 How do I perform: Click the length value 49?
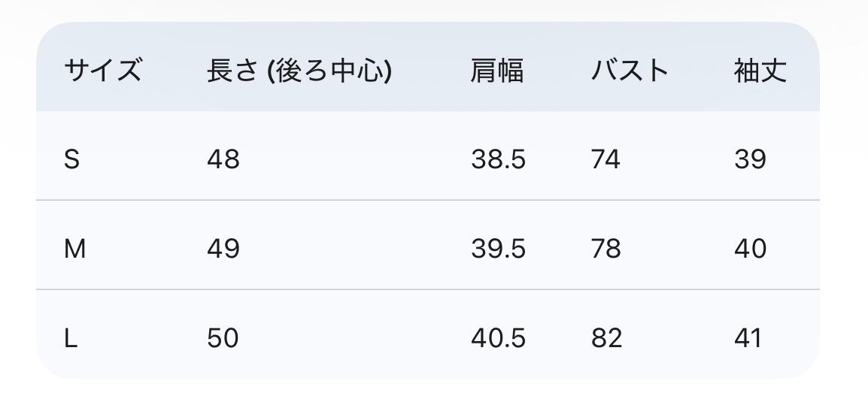223,249
